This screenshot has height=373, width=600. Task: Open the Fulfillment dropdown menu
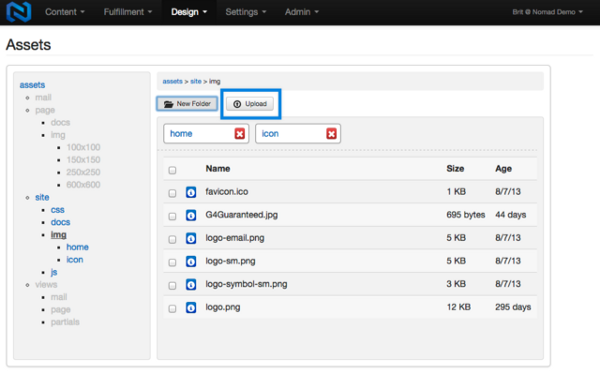point(128,12)
